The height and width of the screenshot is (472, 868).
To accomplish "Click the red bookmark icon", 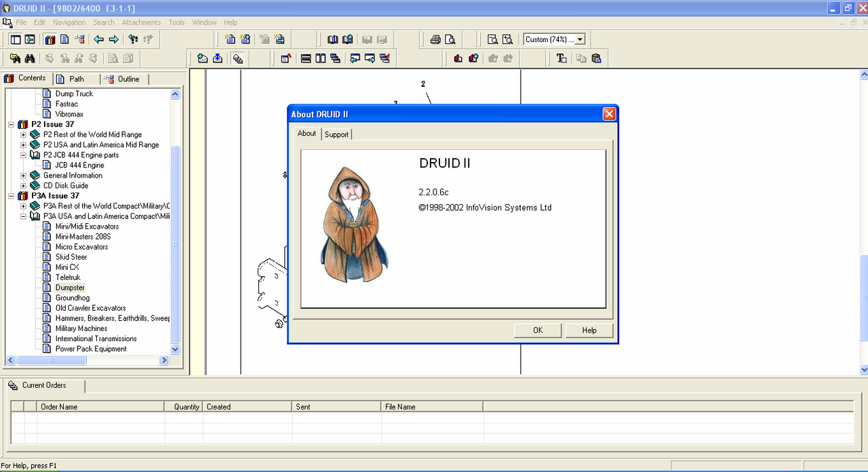I will pyautogui.click(x=458, y=58).
